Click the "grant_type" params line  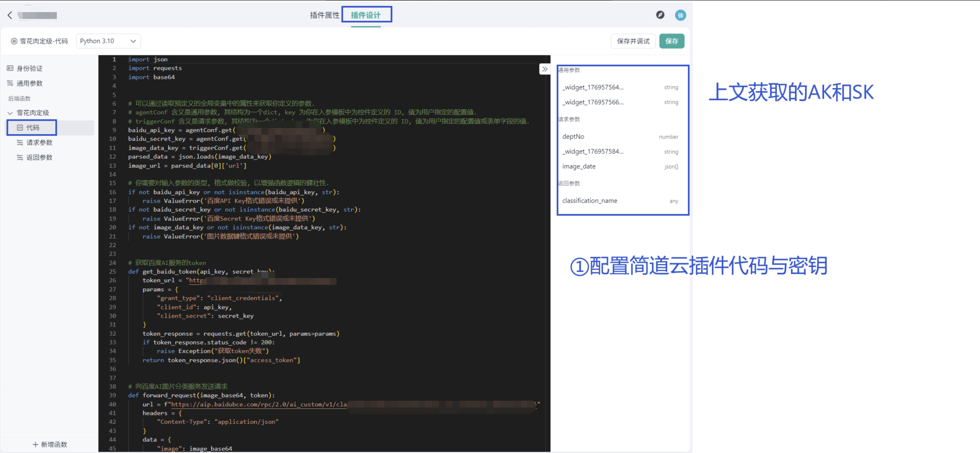click(219, 298)
